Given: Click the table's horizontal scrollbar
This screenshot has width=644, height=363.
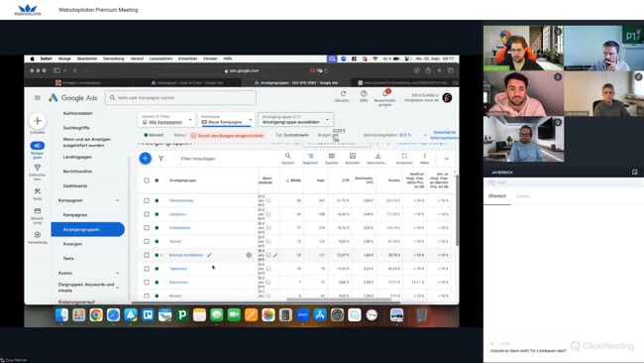Looking at the screenshot, I should [x=339, y=300].
